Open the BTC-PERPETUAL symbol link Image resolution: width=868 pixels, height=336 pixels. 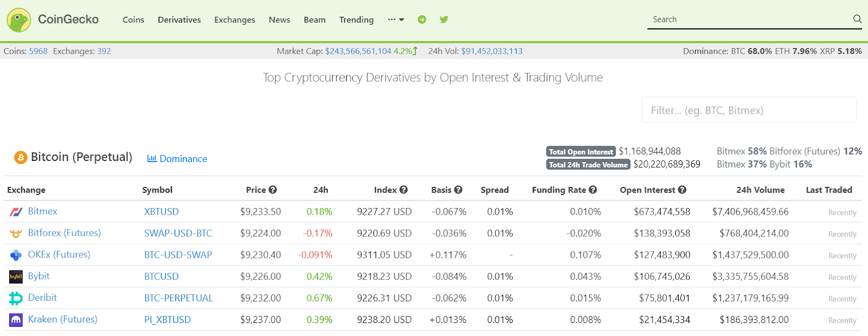(178, 298)
